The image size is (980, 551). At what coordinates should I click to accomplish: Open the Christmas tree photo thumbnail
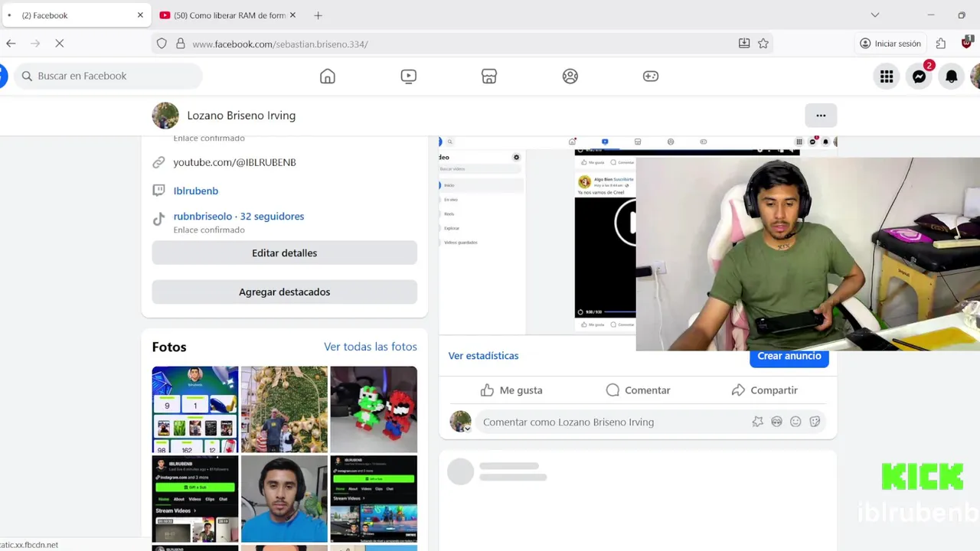pos(284,409)
